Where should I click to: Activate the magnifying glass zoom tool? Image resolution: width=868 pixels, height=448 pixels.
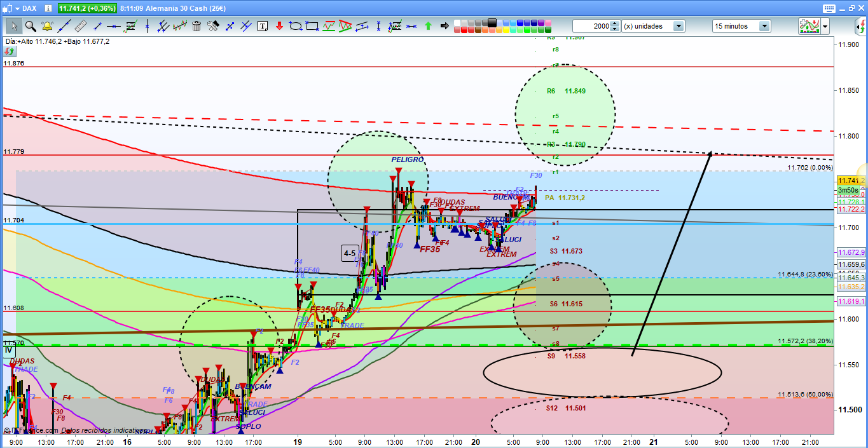30,26
